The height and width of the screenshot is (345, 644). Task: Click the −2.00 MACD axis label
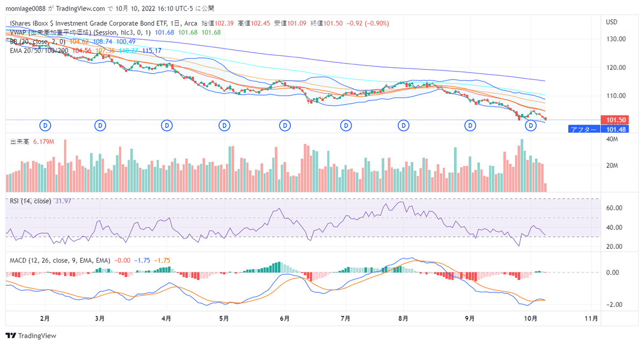tap(613, 305)
